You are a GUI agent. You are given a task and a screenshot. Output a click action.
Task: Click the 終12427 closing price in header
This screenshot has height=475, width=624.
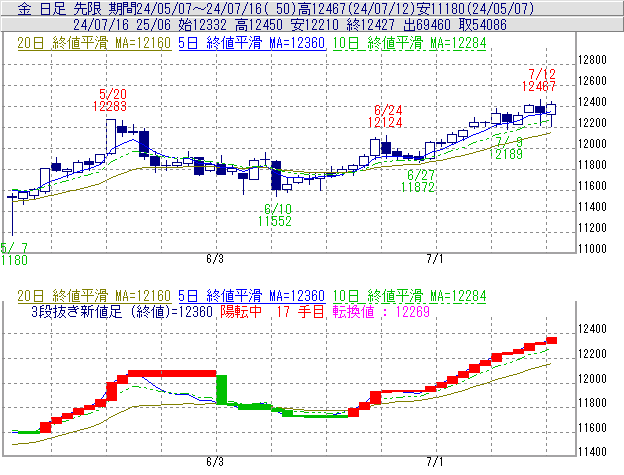[371, 25]
